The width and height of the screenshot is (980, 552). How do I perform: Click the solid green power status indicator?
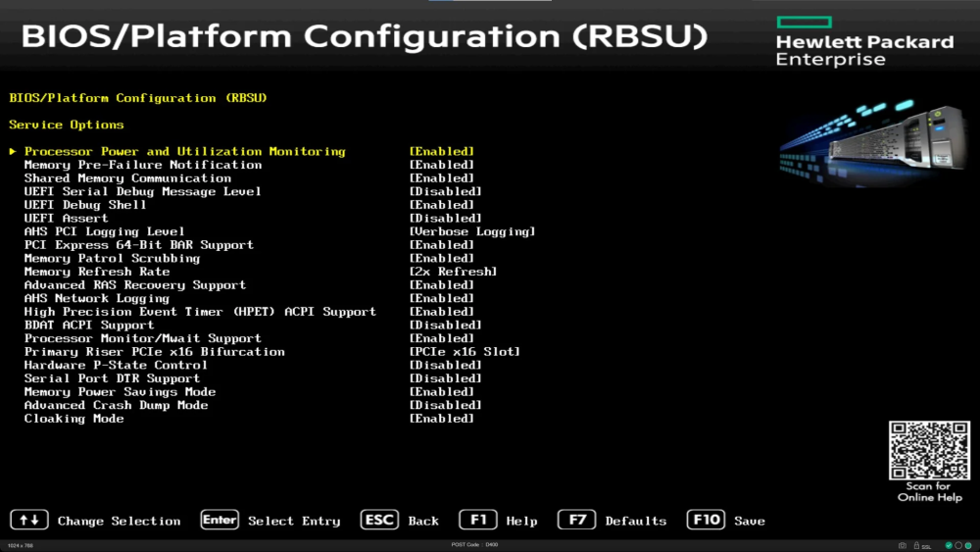[x=968, y=546]
